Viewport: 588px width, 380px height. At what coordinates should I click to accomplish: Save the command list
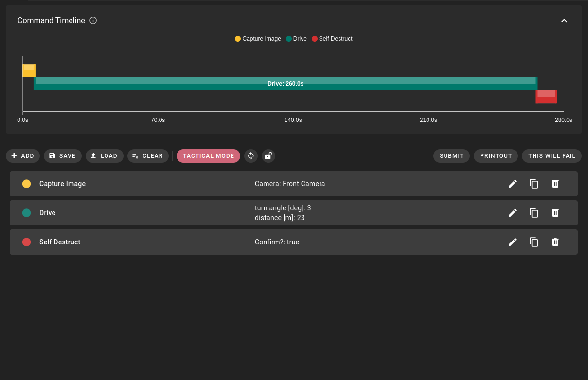coord(63,156)
